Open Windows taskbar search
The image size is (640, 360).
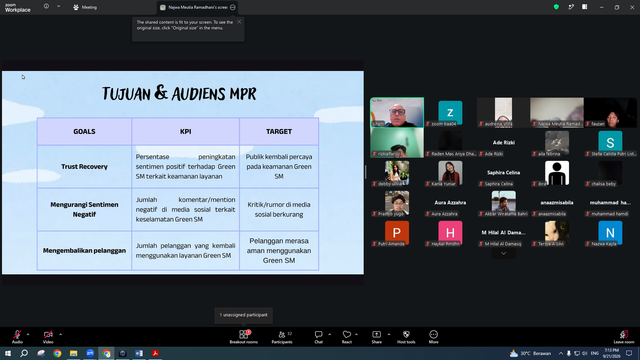(x=24, y=353)
